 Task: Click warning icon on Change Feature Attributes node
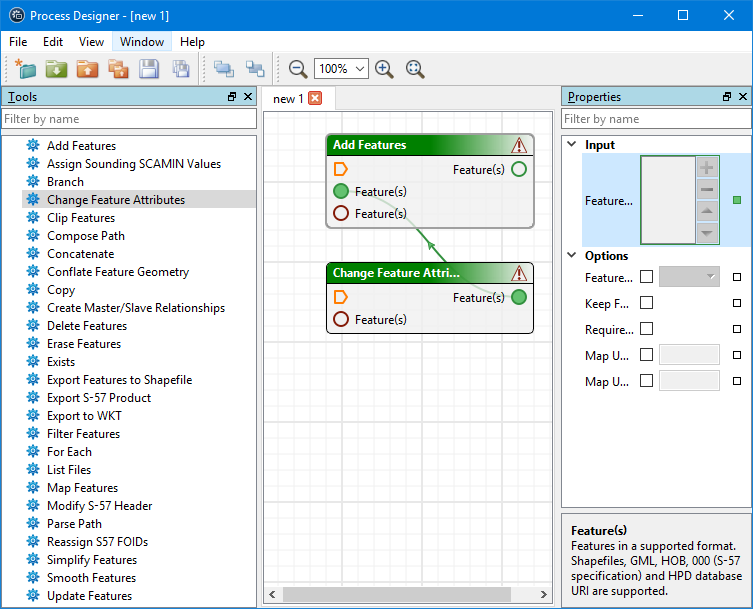[x=519, y=273]
